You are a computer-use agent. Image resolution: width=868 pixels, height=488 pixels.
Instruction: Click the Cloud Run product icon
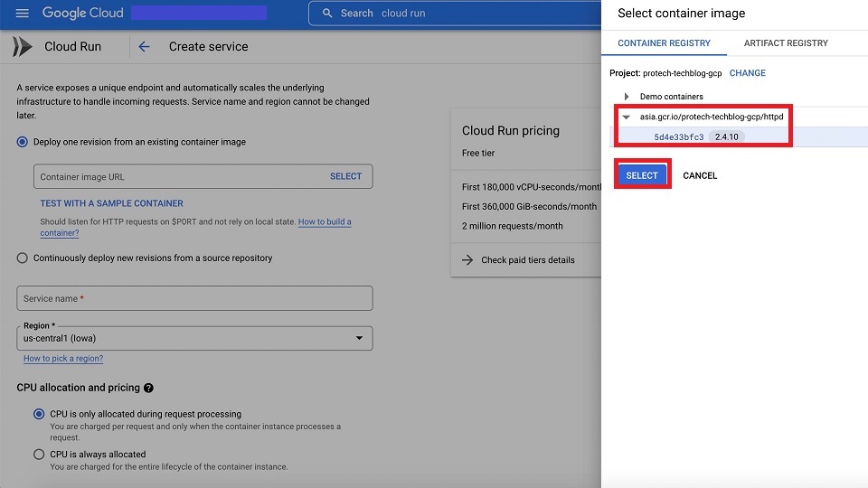coord(23,46)
